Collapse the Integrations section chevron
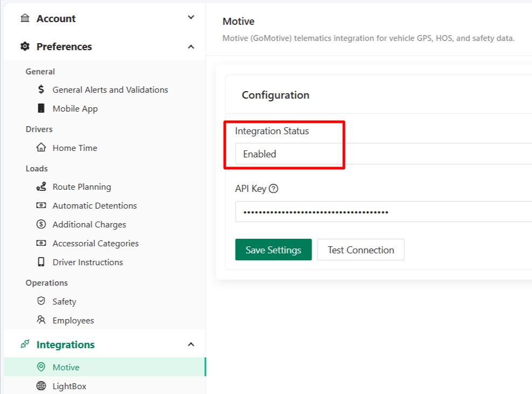 (x=191, y=344)
